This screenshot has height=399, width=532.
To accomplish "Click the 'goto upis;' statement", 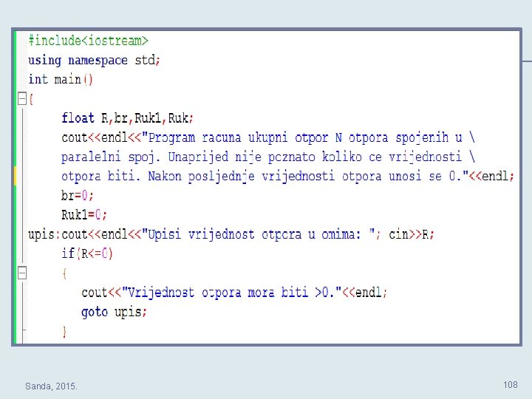I will tap(114, 312).
